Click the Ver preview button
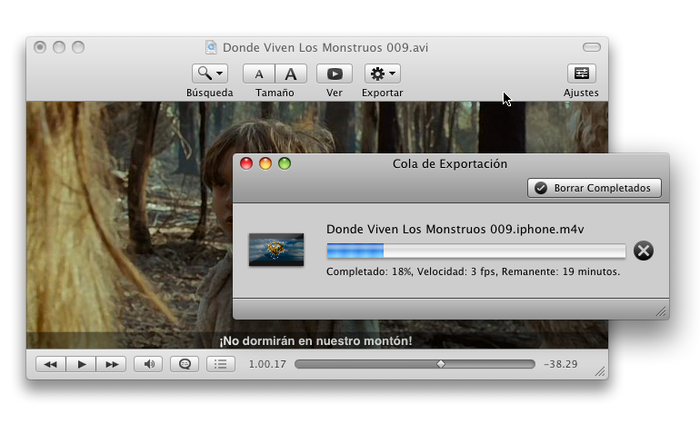This screenshot has height=443, width=700. [334, 74]
